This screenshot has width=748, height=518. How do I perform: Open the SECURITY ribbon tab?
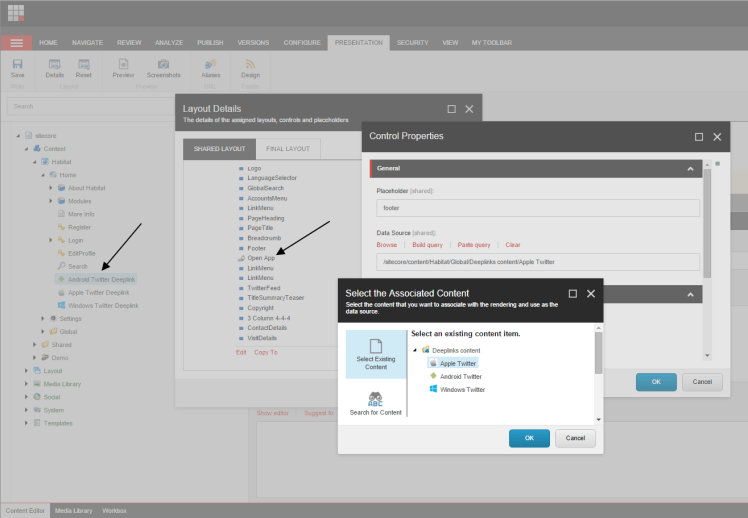click(413, 43)
